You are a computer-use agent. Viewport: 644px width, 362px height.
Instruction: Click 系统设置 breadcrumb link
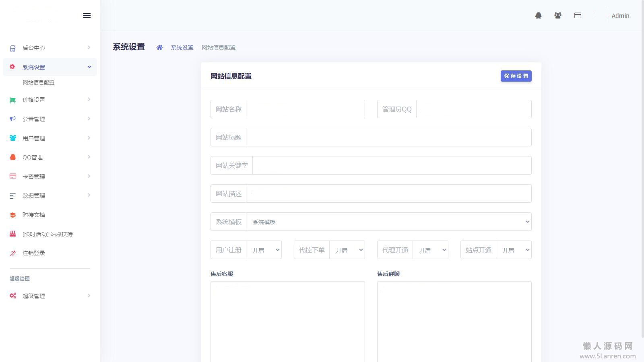[x=182, y=47]
